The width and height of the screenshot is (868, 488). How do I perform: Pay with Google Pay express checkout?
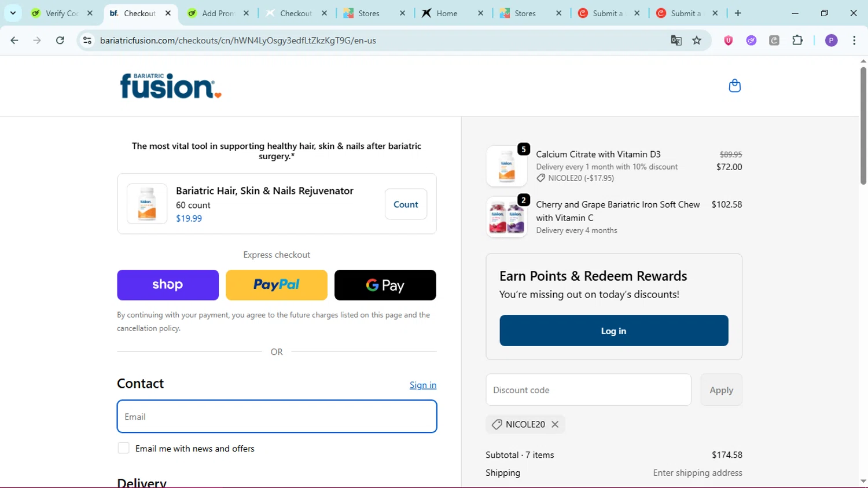click(385, 285)
